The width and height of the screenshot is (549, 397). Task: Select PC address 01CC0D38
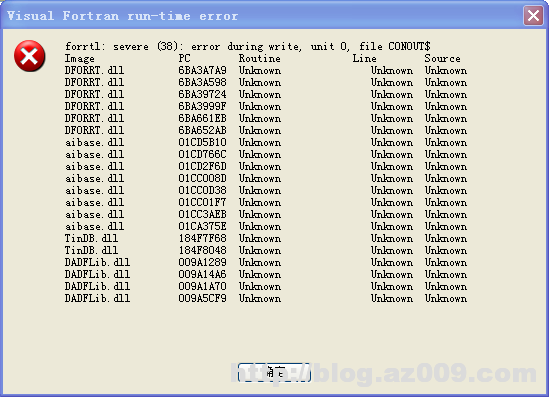click(202, 190)
